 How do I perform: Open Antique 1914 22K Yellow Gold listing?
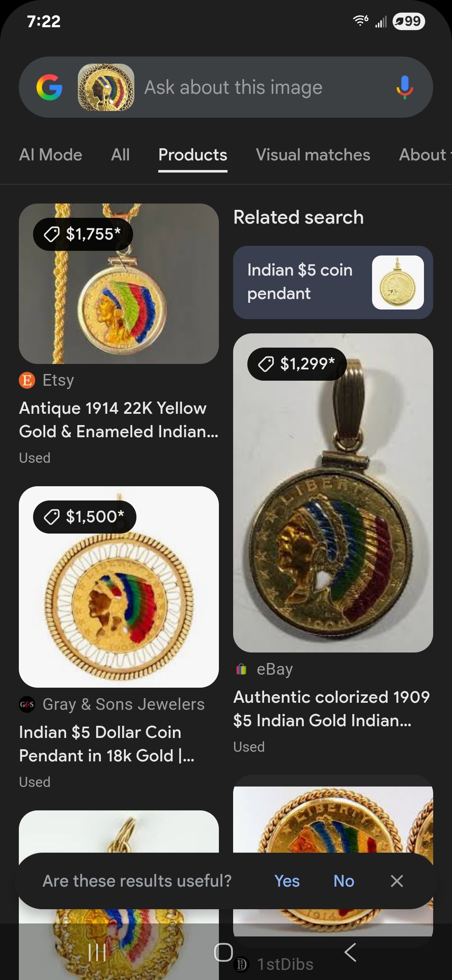tap(119, 420)
